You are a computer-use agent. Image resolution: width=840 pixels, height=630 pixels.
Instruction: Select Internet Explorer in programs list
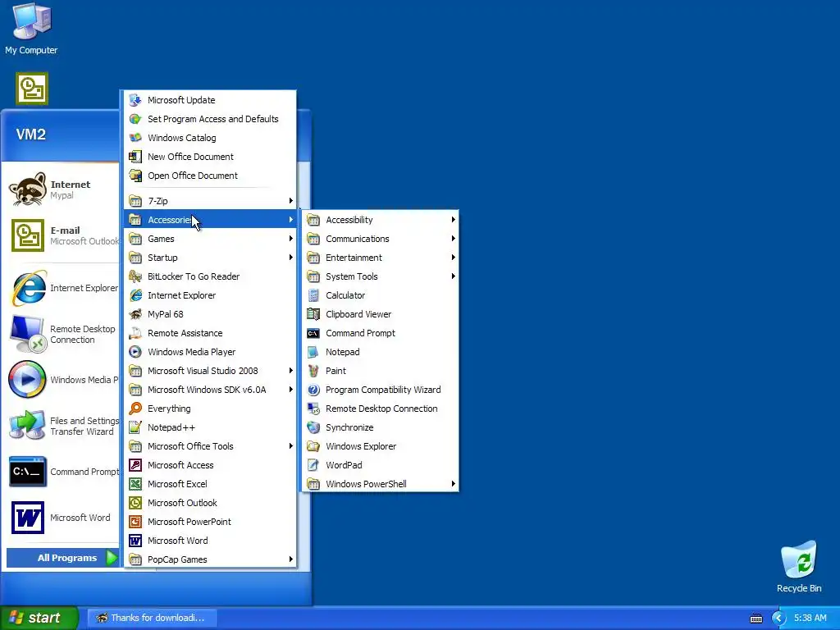point(210,295)
